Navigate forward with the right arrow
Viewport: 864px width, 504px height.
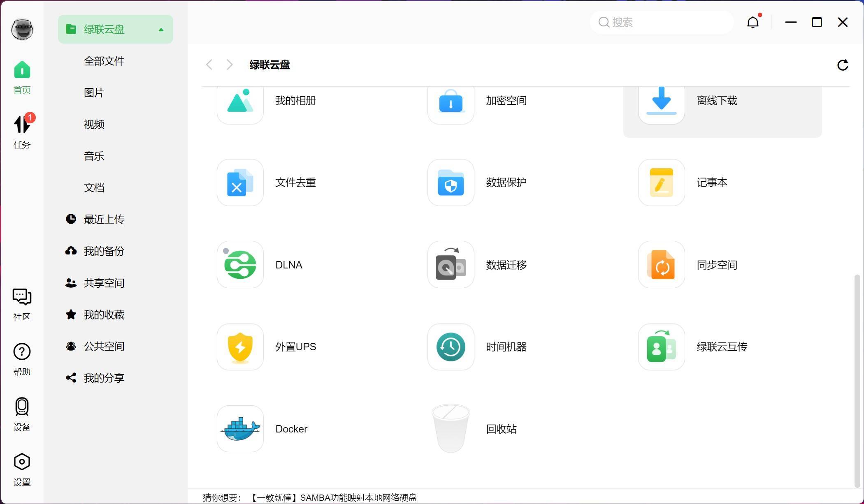tap(230, 65)
